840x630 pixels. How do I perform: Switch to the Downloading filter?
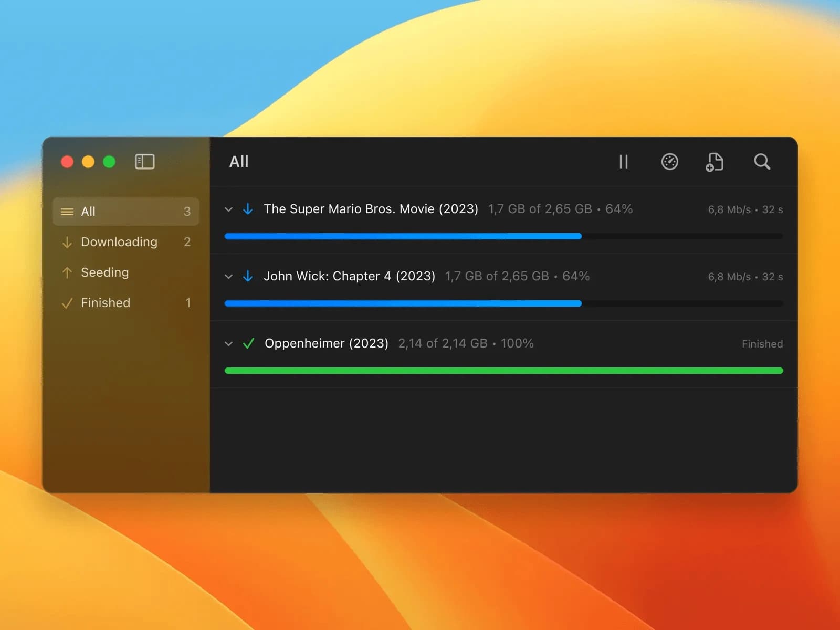[119, 242]
